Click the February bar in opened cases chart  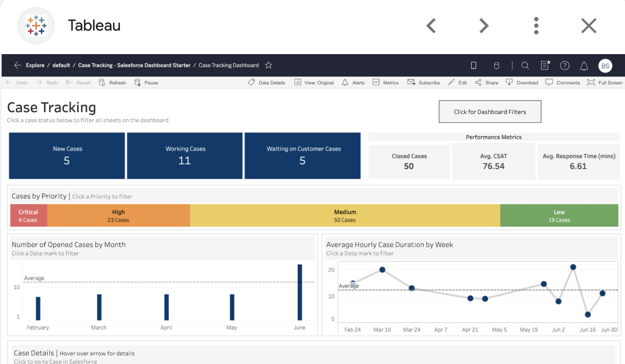(x=38, y=308)
